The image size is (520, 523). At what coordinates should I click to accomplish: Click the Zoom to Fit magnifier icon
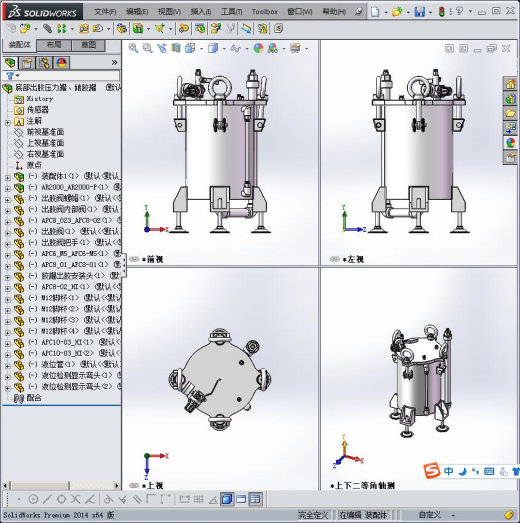click(133, 48)
